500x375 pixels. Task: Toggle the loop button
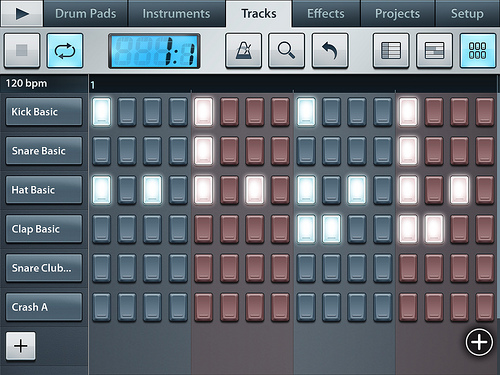pyautogui.click(x=65, y=51)
